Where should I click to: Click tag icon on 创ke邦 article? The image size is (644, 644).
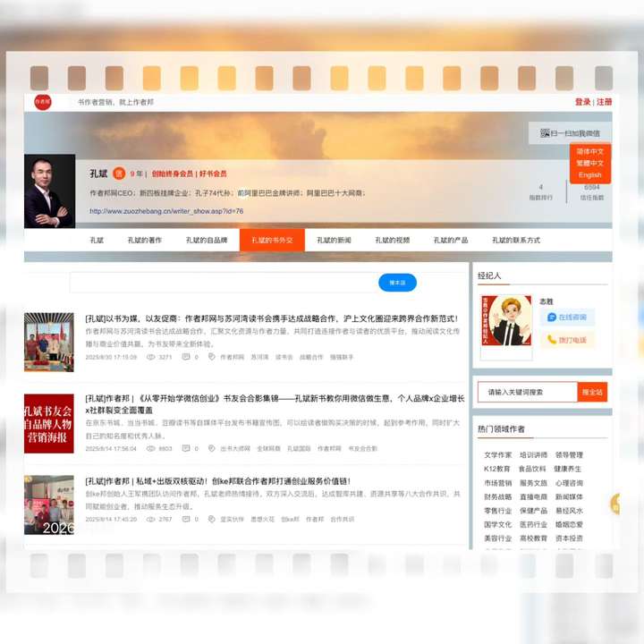coord(211,519)
